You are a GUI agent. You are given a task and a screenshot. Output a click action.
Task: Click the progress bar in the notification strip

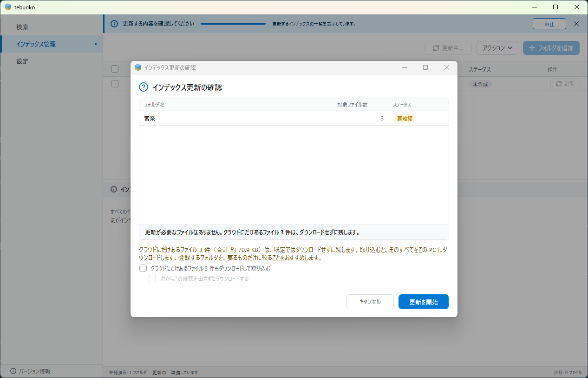233,24
